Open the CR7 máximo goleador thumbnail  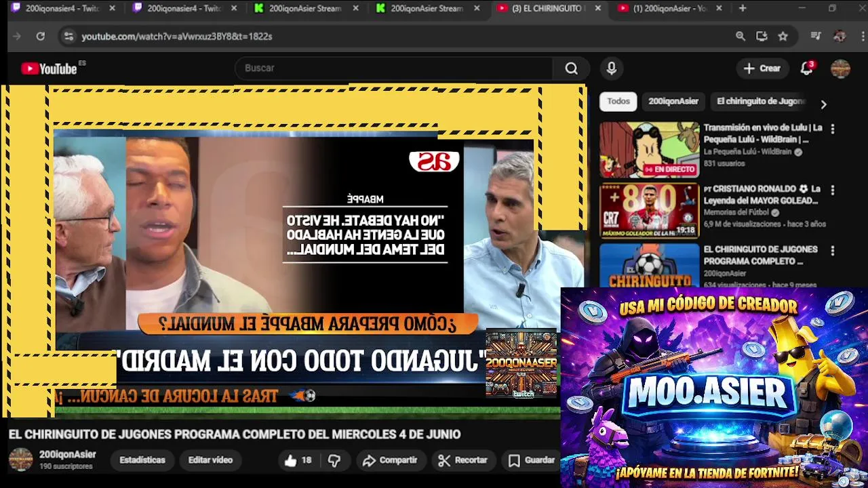tap(649, 211)
